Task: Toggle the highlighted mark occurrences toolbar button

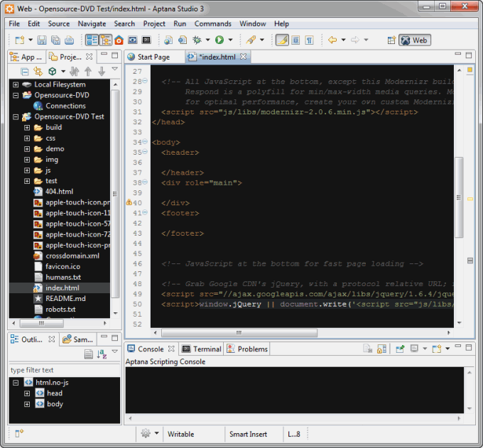Action: coord(282,40)
